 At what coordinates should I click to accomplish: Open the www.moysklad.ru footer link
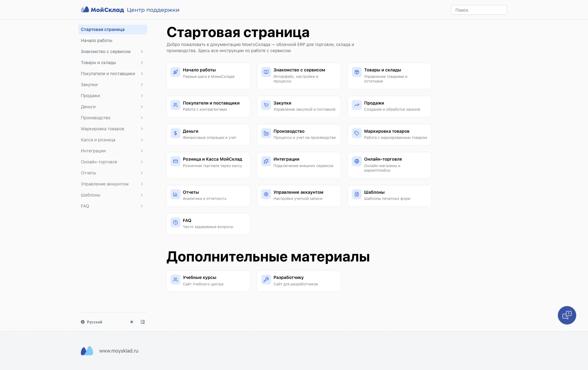119,351
